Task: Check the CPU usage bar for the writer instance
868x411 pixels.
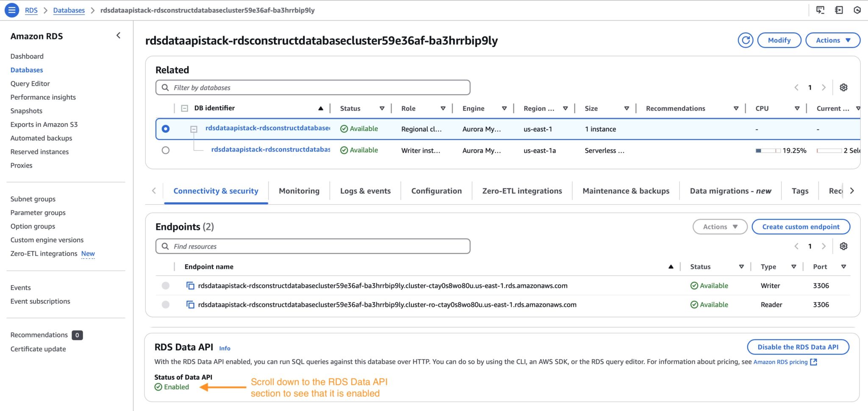Action: [768, 150]
